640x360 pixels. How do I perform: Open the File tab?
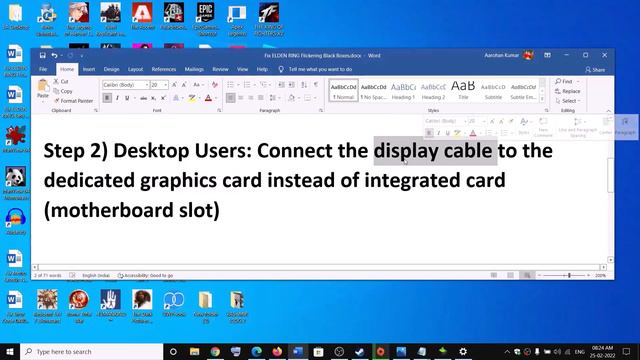coord(43,69)
